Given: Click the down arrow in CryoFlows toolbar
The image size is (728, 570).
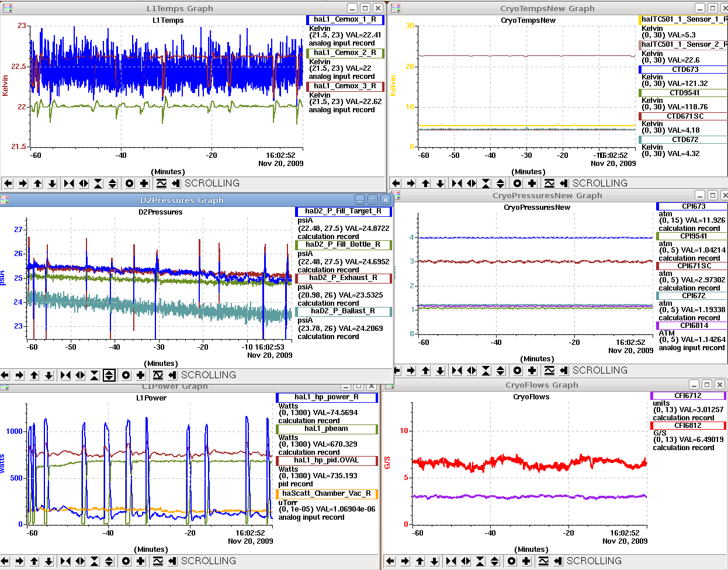Looking at the screenshot, I should 434,561.
